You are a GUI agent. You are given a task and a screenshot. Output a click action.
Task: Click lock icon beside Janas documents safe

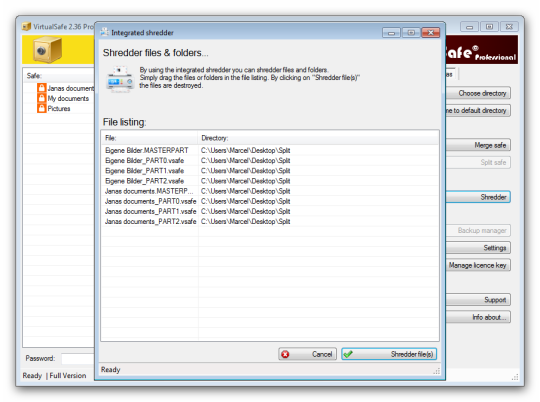tap(42, 88)
